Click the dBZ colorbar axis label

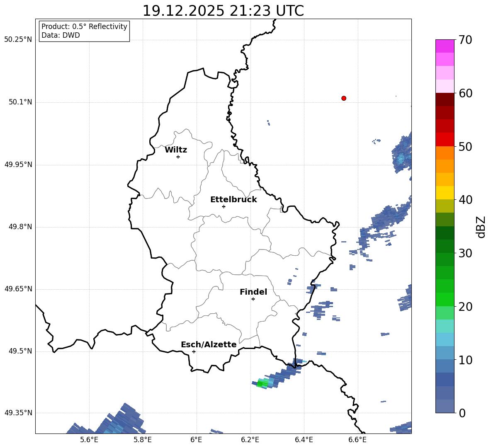point(481,227)
